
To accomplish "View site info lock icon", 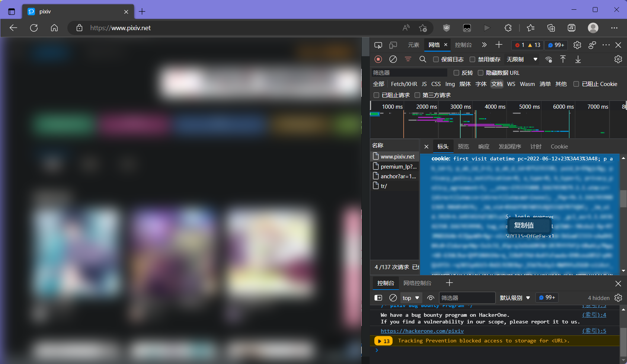I will pyautogui.click(x=79, y=28).
